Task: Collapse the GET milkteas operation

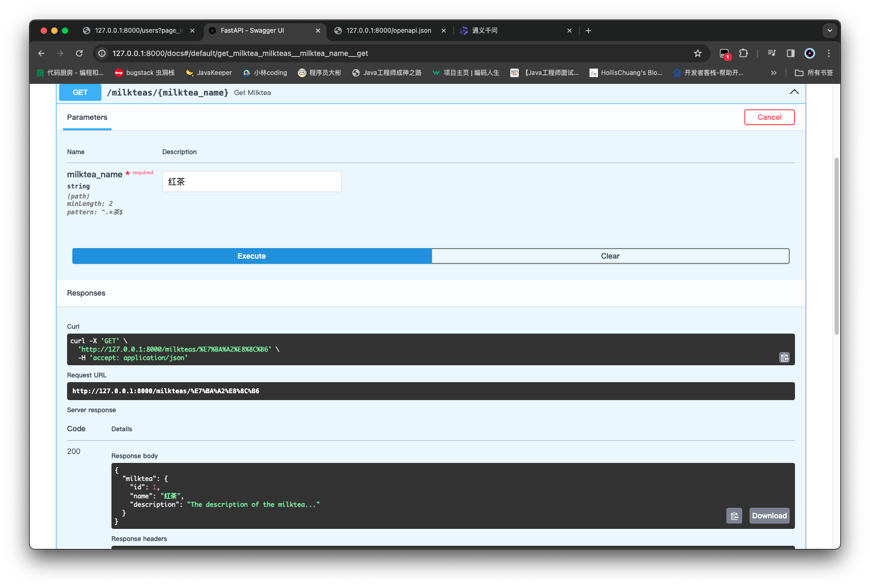Action: (x=794, y=92)
